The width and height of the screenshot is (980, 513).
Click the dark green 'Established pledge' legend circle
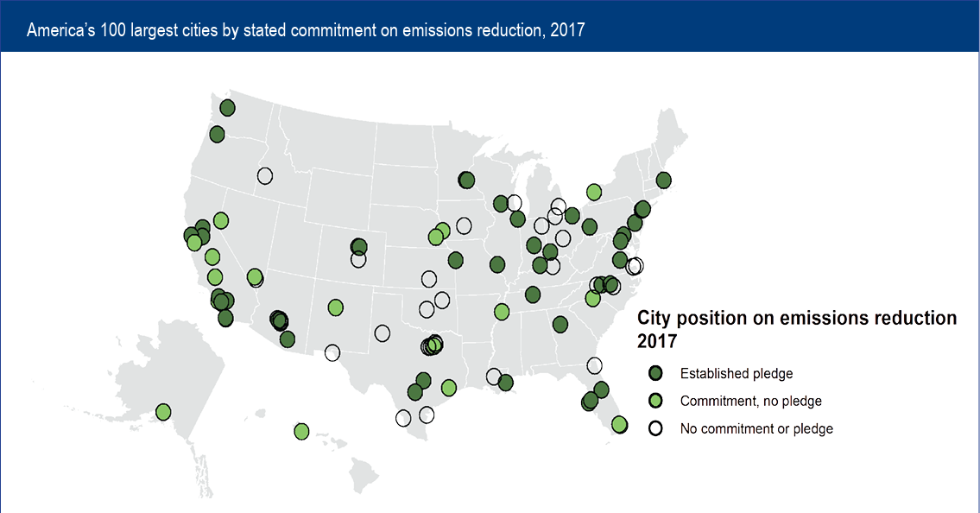point(655,373)
